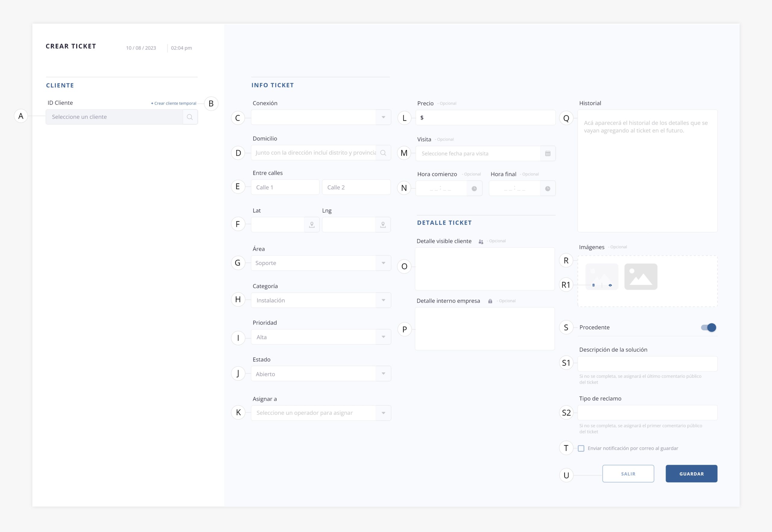Check Enviar notificación por correo checkbox

pos(581,448)
